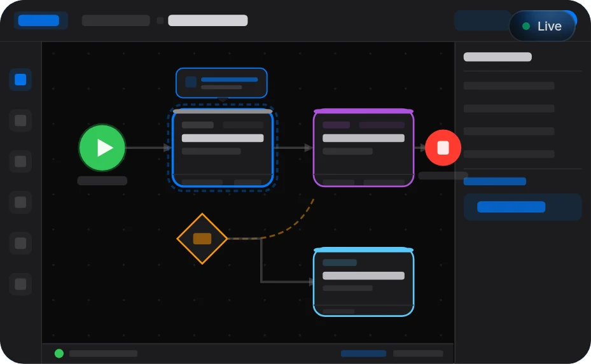Screen dimensions: 591x364
Task: Click the green play start node
Action: tap(102, 148)
